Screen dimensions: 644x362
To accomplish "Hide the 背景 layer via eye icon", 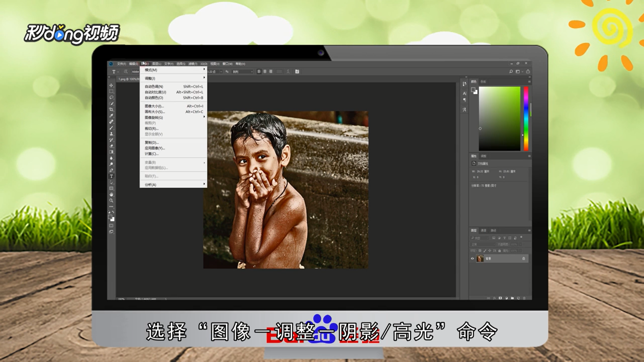I will pyautogui.click(x=473, y=258).
